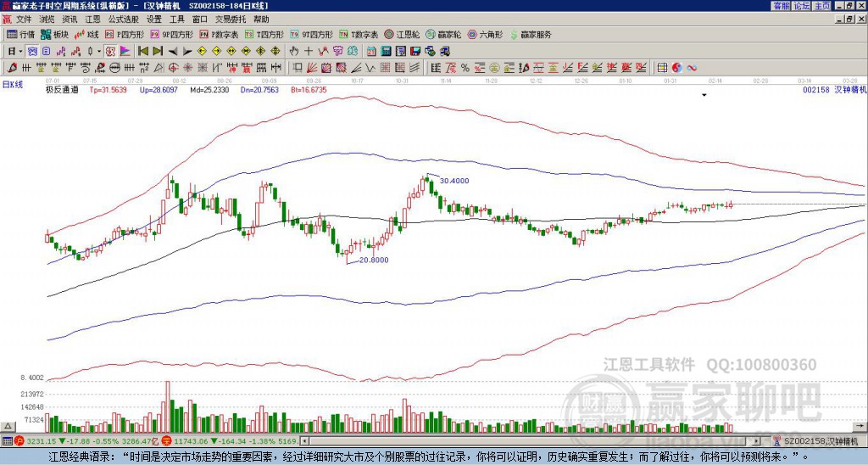
Task: Switch to K线 chart view
Action: [x=86, y=34]
